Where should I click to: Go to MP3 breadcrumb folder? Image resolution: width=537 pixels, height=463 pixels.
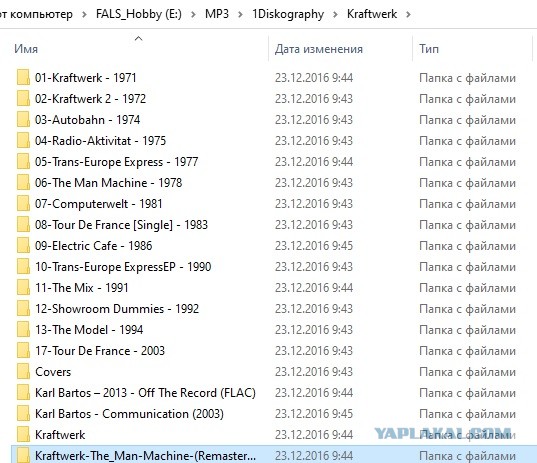coord(217,14)
